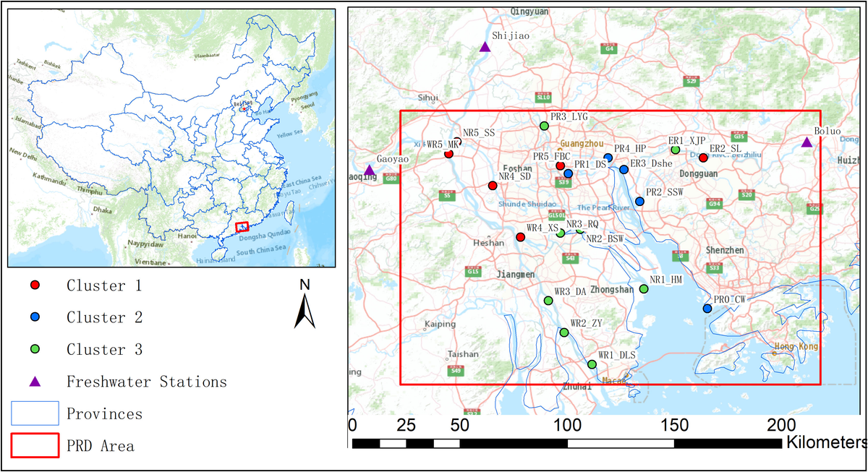Image resolution: width=868 pixels, height=472 pixels.
Task: Select the Boluo freshwater station triangle
Action: click(x=808, y=142)
